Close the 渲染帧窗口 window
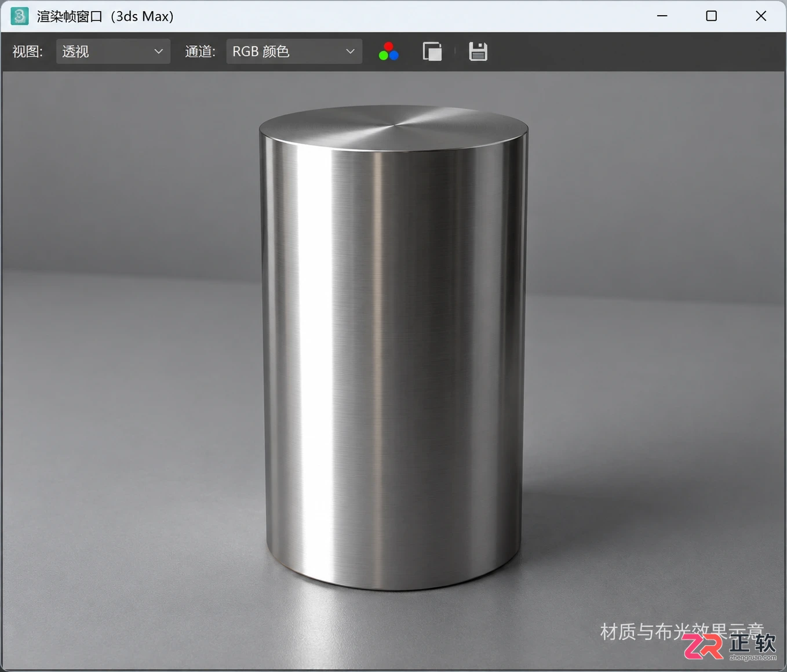Screen dimensions: 787x672 [761, 16]
